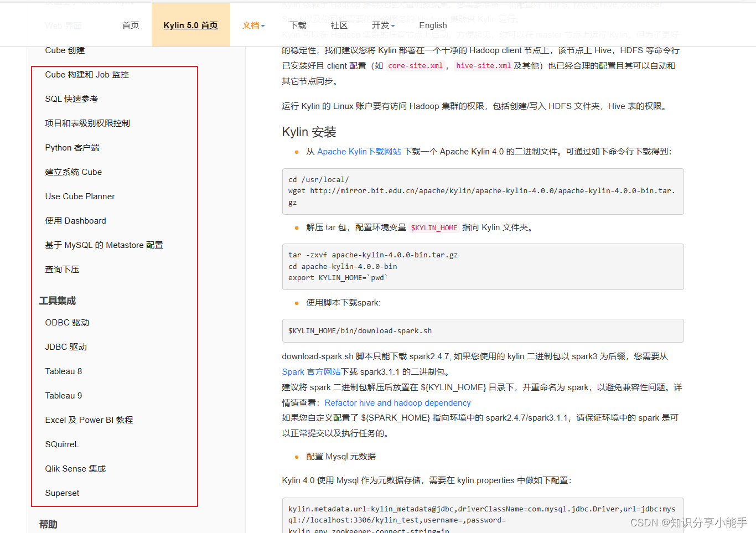Open 查询下压 sidebar link
756x533 pixels.
[62, 270]
